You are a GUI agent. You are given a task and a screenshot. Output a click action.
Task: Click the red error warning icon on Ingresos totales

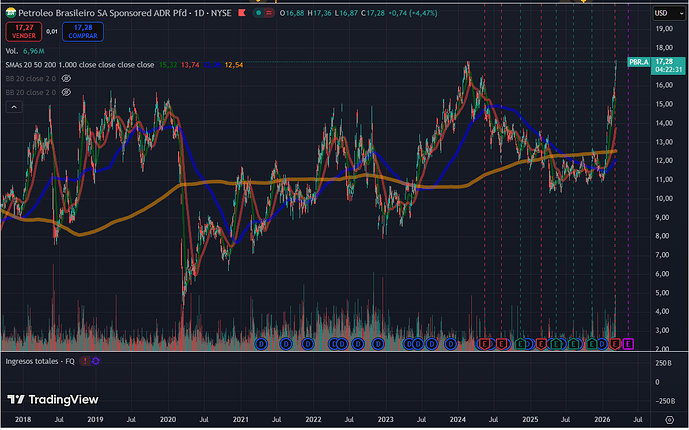point(86,359)
